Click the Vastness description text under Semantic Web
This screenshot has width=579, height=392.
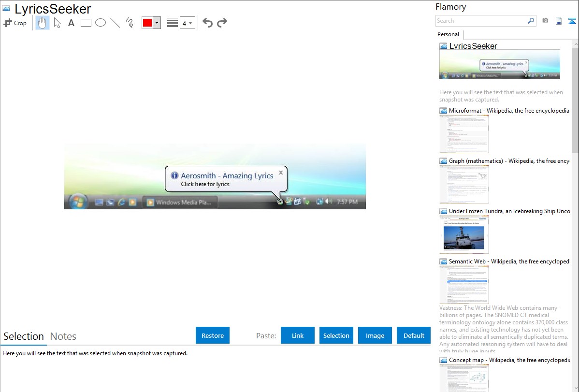(x=504, y=329)
